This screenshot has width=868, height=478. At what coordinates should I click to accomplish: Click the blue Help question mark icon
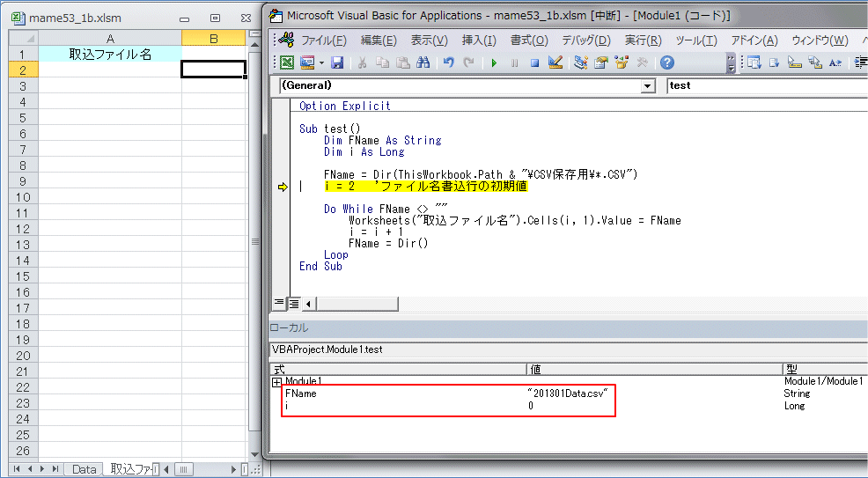coord(666,63)
